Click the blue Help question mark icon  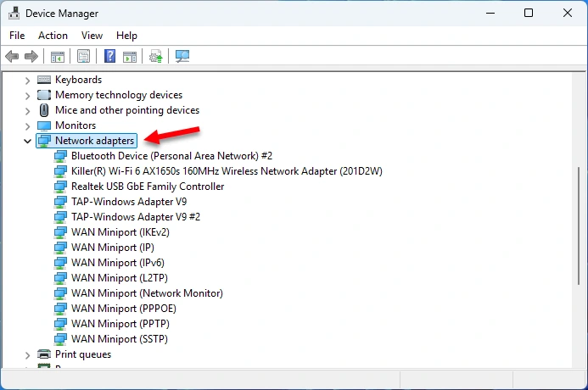(109, 56)
